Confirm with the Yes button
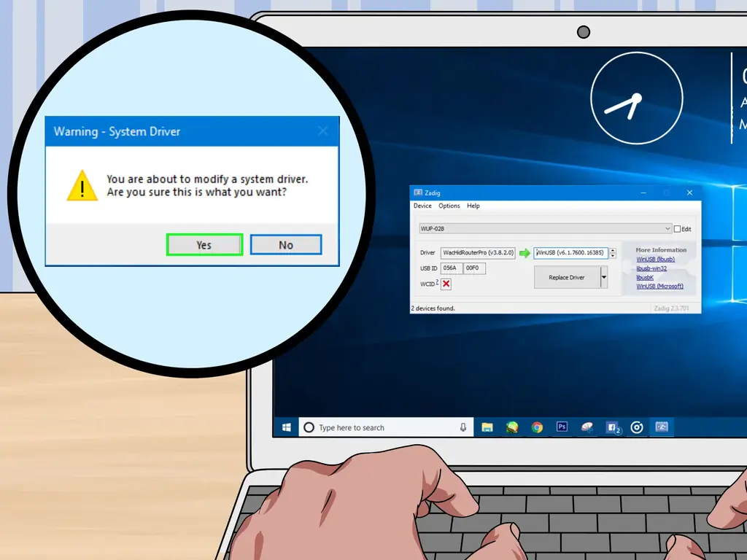Viewport: 747px width, 560px height. 204,245
